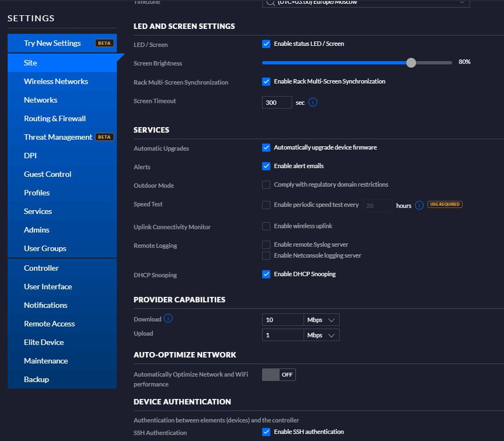The image size is (504, 441).
Task: Open the Backup settings page
Action: [37, 379]
